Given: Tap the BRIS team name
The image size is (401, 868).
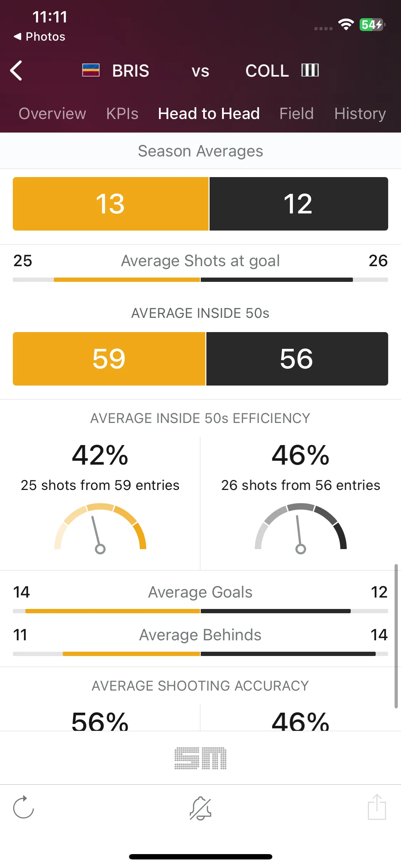Looking at the screenshot, I should pyautogui.click(x=131, y=71).
